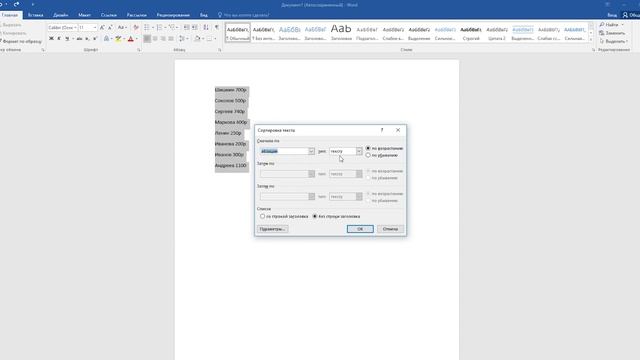Show paragraph marks pilcrow icon

point(217,27)
